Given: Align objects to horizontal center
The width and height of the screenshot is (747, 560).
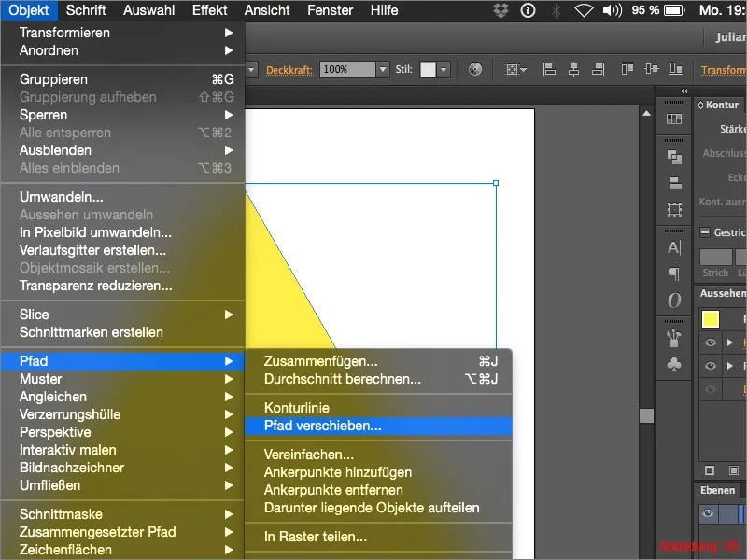Looking at the screenshot, I should click(x=573, y=69).
